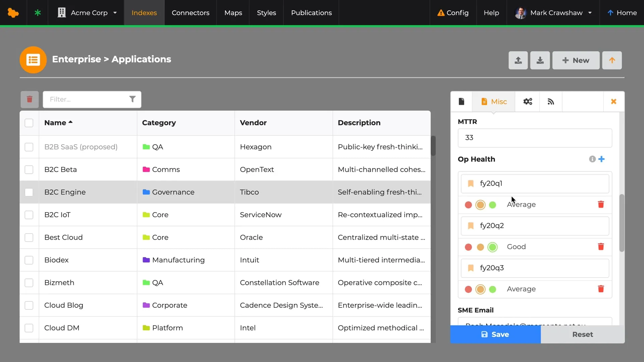The width and height of the screenshot is (644, 362).
Task: Open the Indexes menu
Action: (144, 13)
